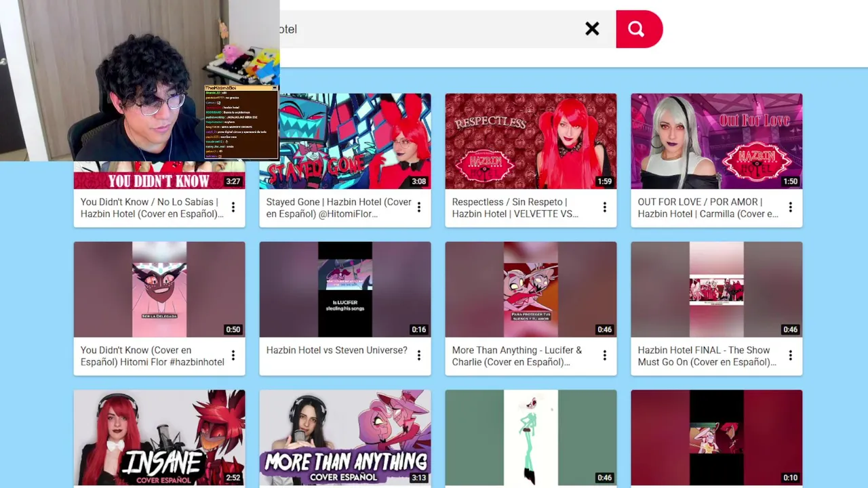Viewport: 868px width, 488px height.
Task: Open options menu for Hazbin Hotel FINAL video
Action: coord(791,356)
